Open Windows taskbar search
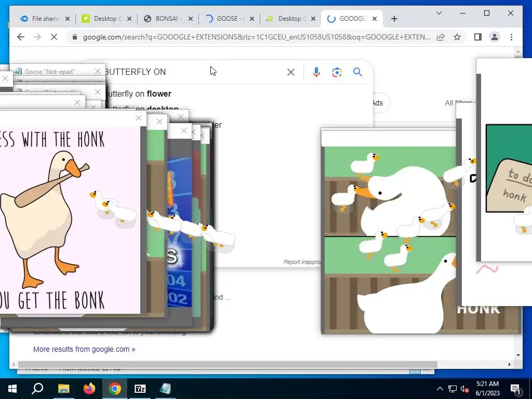The height and width of the screenshot is (399, 532). tap(37, 389)
